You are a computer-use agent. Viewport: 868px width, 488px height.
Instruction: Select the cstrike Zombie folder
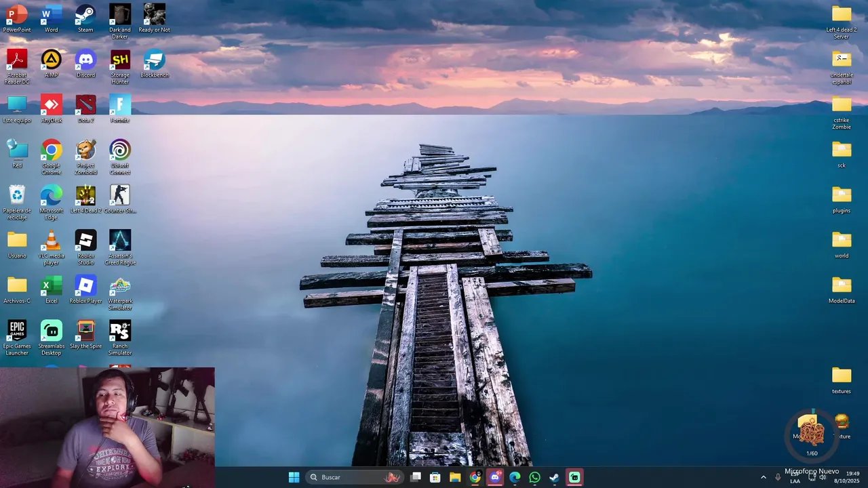click(x=842, y=112)
